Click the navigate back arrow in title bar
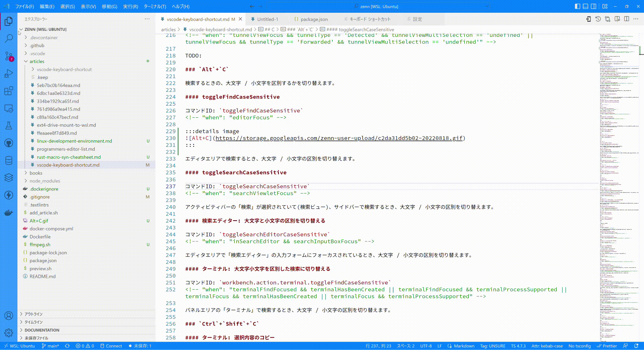644x350 pixels. 252,6
